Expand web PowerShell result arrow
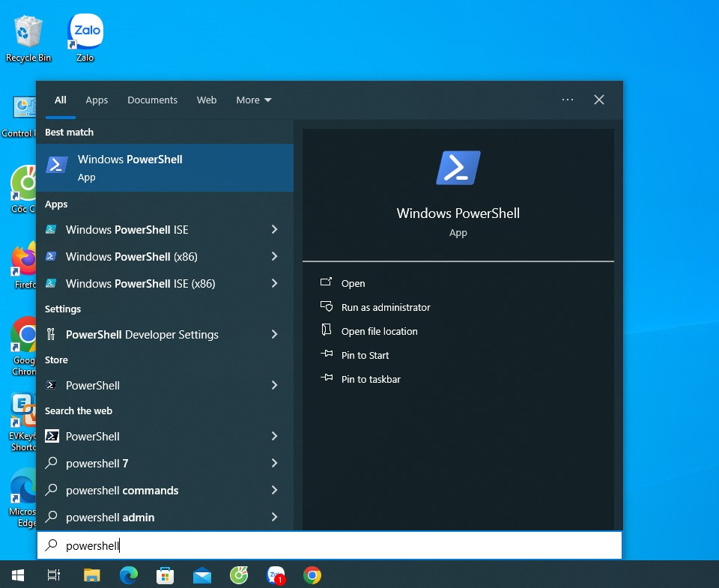 coord(274,436)
